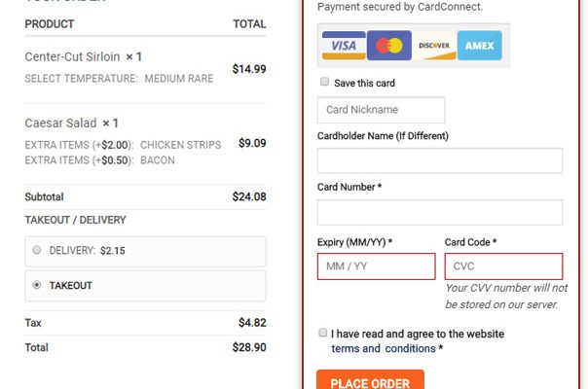The height and width of the screenshot is (389, 588).
Task: Focus the Expiry MM / YY field
Action: click(376, 266)
